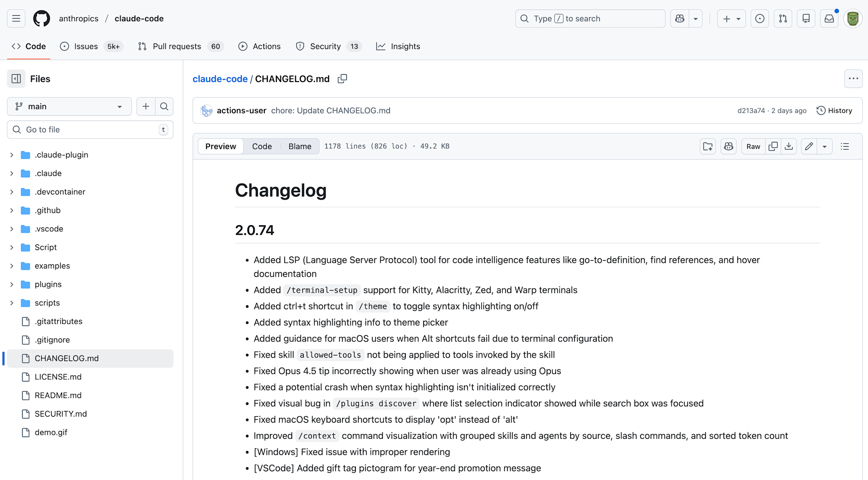Focus the Go to file field

90,129
